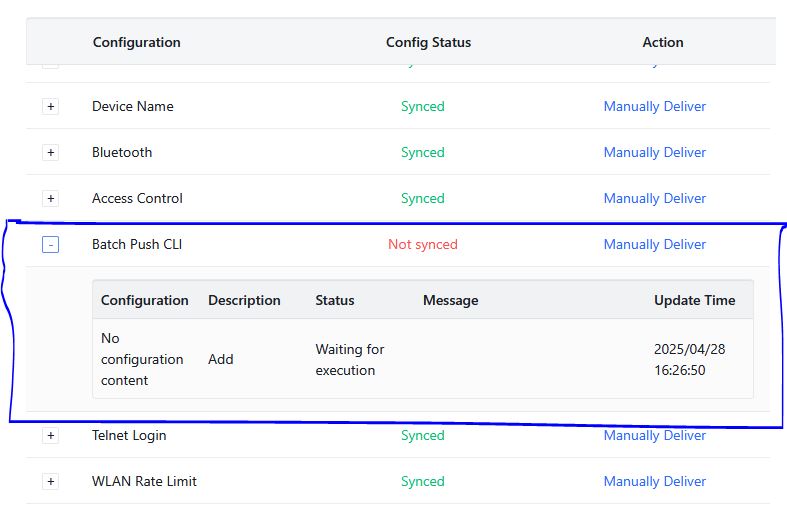The height and width of the screenshot is (507, 787).
Task: Expand the Bluetooth configuration row
Action: (x=50, y=153)
